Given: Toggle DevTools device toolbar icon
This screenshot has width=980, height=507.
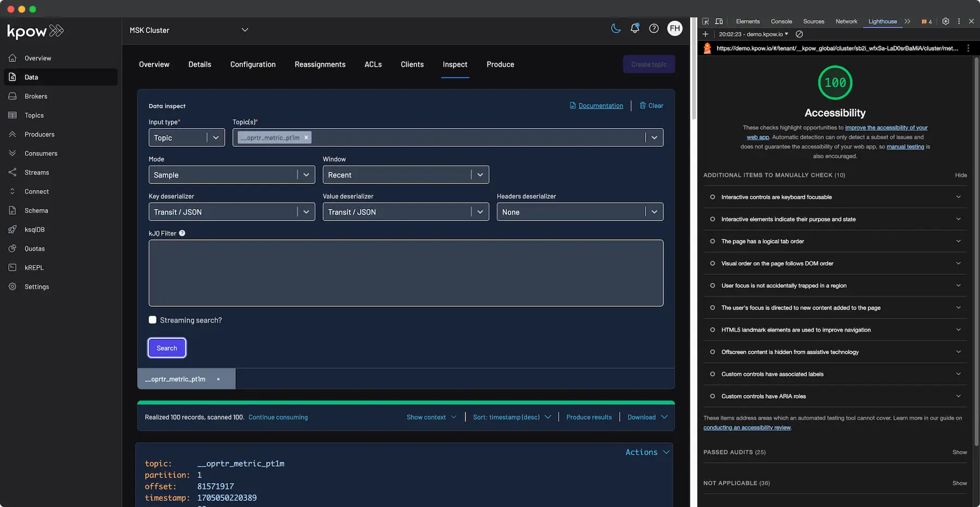Looking at the screenshot, I should (x=719, y=21).
